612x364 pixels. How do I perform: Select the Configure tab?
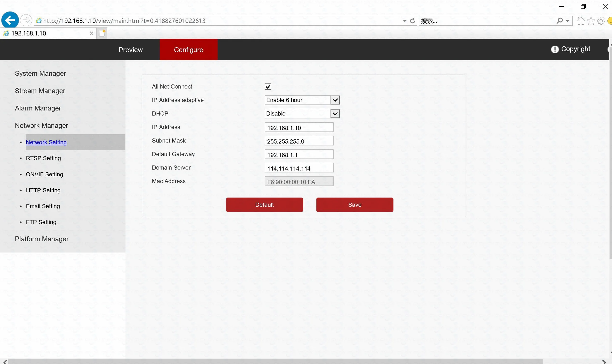188,49
